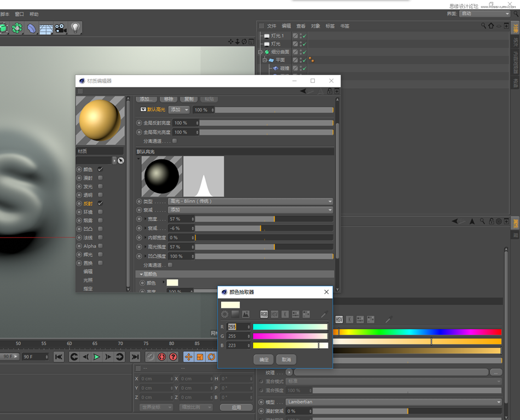
Task: Open color wheel mode in color picker
Action: [x=225, y=314]
